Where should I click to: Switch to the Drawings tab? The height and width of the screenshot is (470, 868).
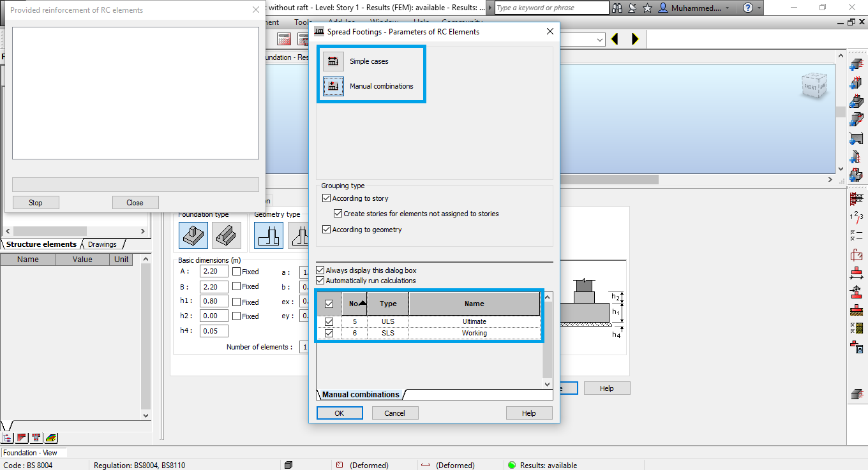point(102,244)
